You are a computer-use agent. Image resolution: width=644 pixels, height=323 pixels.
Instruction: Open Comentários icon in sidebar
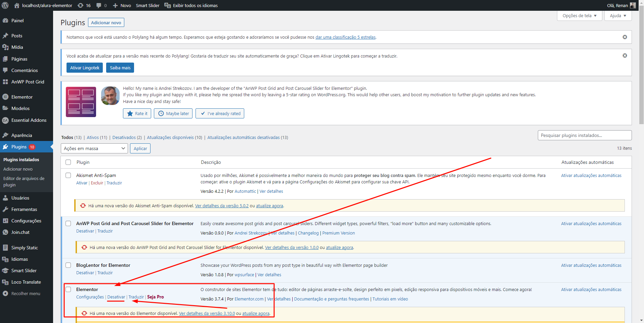[x=5, y=70]
